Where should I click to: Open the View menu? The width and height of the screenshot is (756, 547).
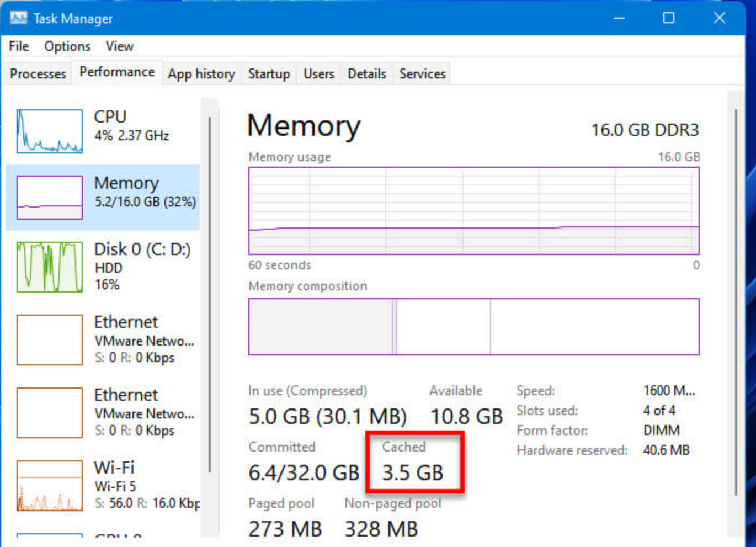(119, 46)
